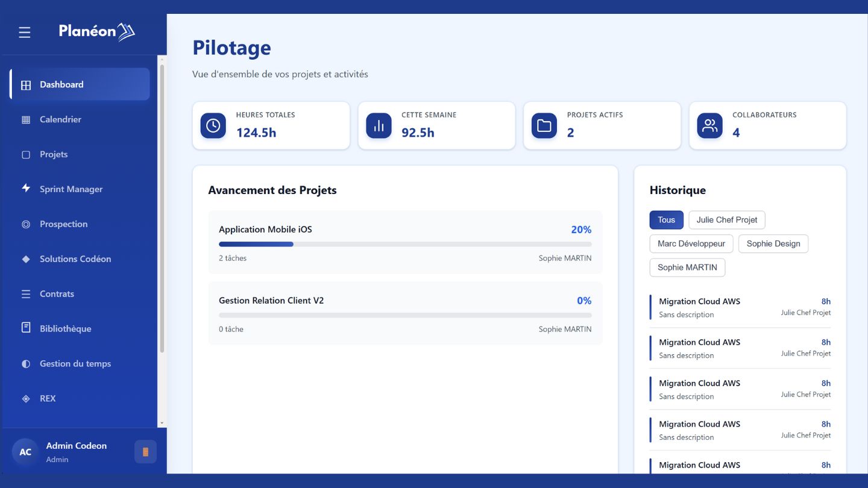Viewport: 868px width, 488px height.
Task: Click the Pilotage page heading
Action: [231, 48]
